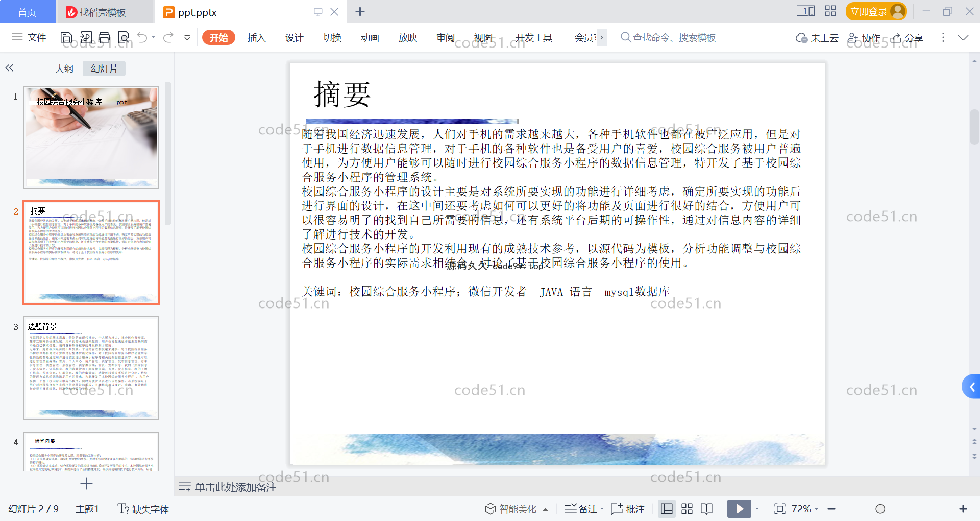Add a new slide with plus button
This screenshot has width=980, height=521.
tap(86, 483)
